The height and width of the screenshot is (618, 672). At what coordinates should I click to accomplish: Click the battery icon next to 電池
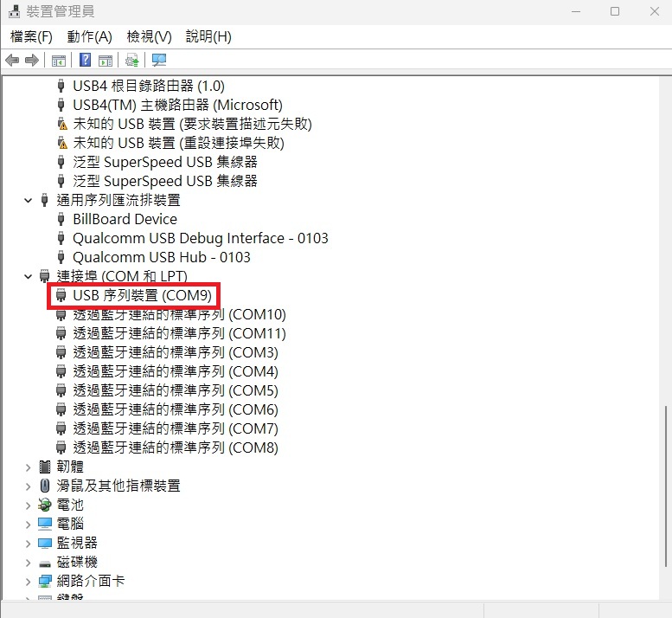[45, 505]
